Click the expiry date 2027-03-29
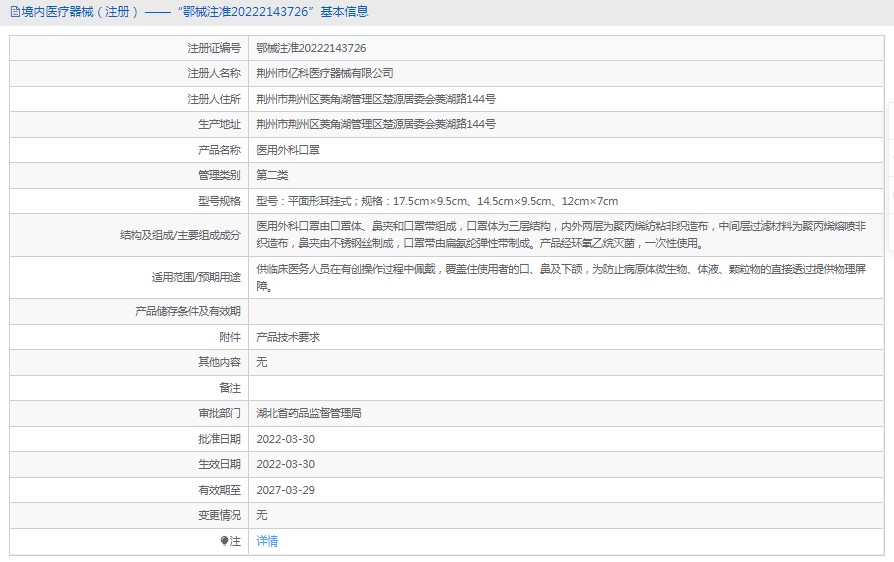The height and width of the screenshot is (562, 894). [x=285, y=490]
